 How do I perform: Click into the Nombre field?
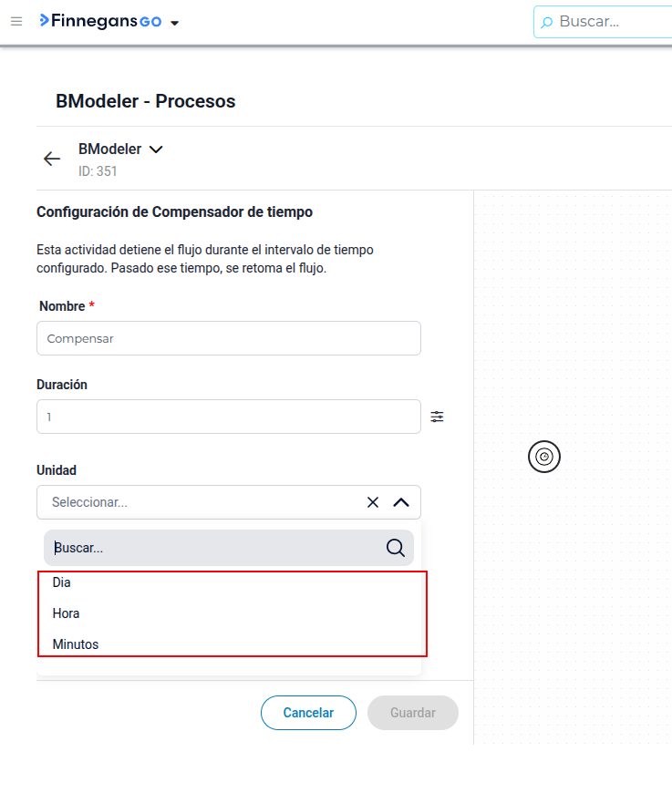point(229,338)
